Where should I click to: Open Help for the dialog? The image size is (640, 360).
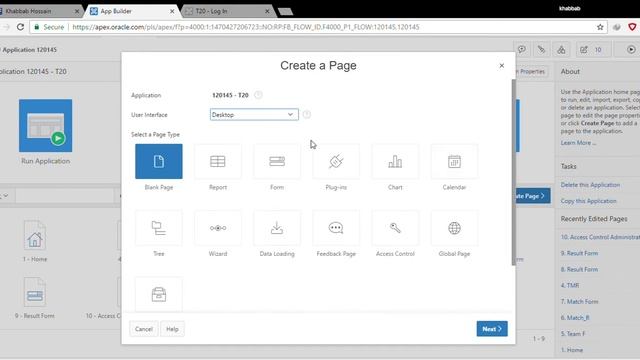click(x=172, y=329)
